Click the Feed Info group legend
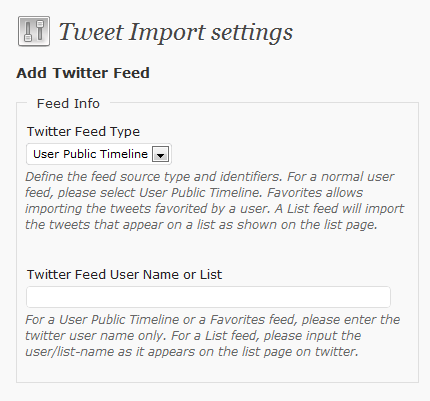 click(68, 103)
